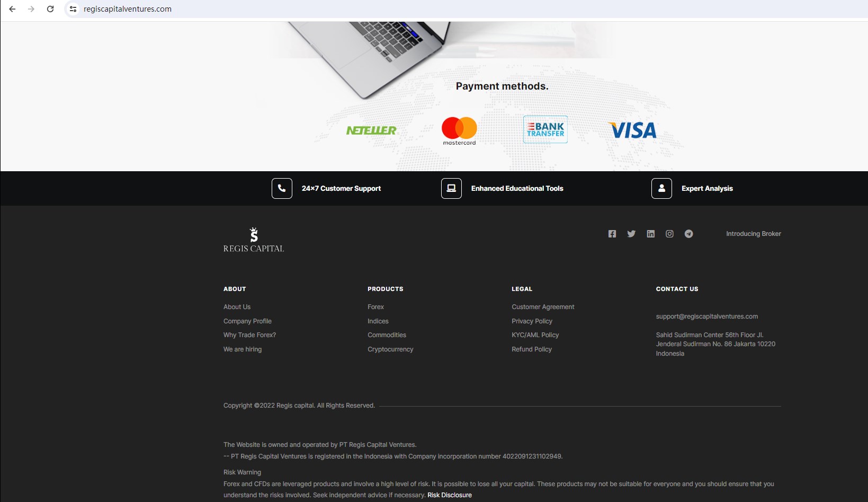This screenshot has width=868, height=502.
Task: Click the PRODUCTS footer column heading
Action: [x=386, y=289]
